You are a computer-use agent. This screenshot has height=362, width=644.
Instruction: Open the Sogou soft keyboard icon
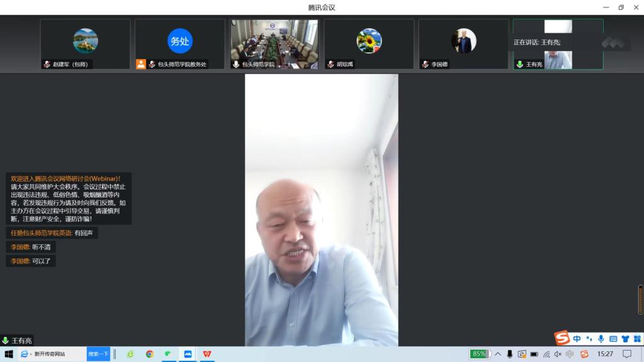pos(613,339)
